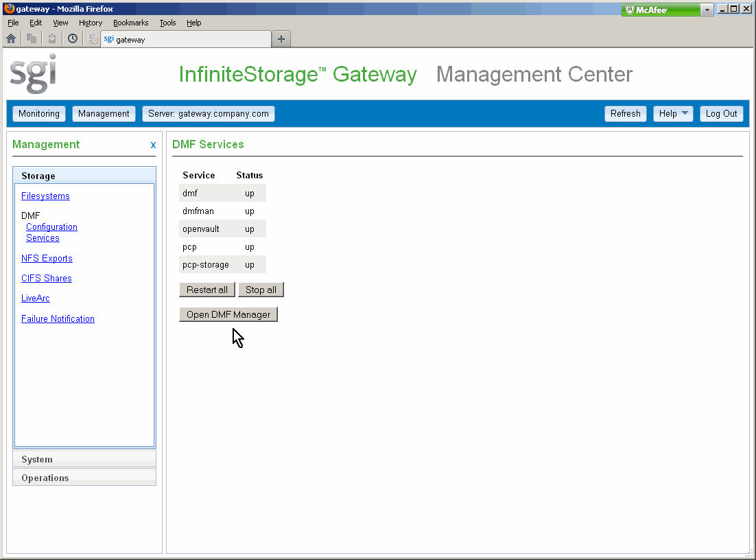Viewport: 756px width, 560px height.
Task: Click the copy pages toolbar icon
Action: [x=32, y=38]
